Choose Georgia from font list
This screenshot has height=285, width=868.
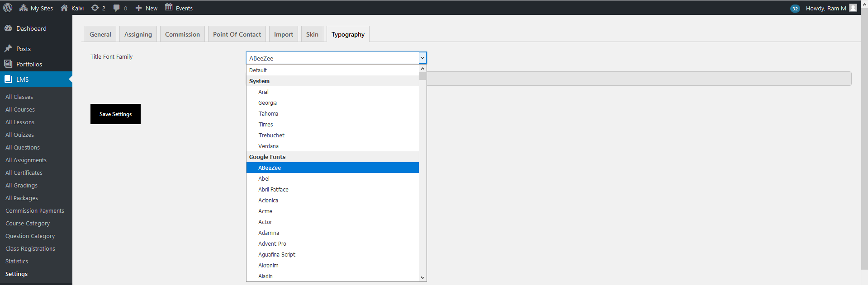tap(332, 103)
